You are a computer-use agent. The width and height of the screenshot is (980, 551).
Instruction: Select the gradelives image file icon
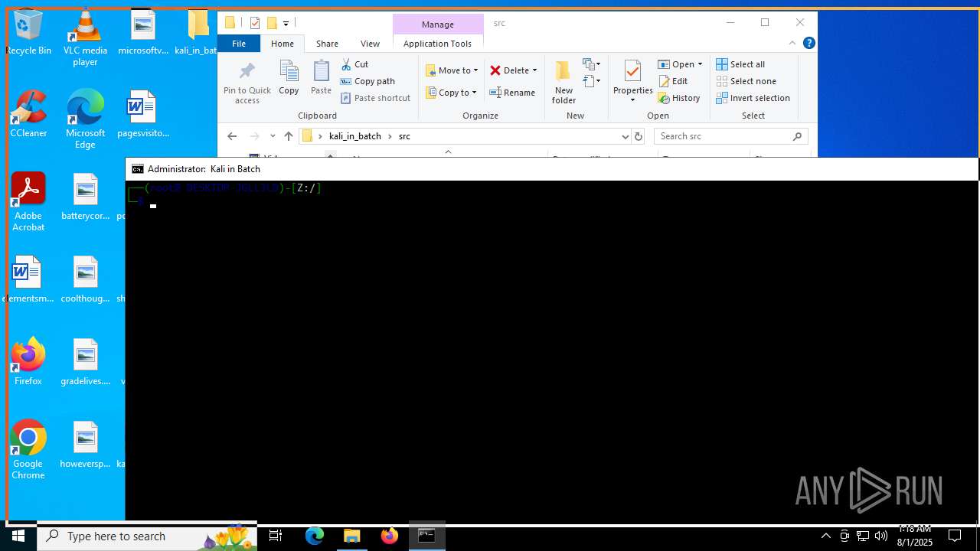point(85,363)
